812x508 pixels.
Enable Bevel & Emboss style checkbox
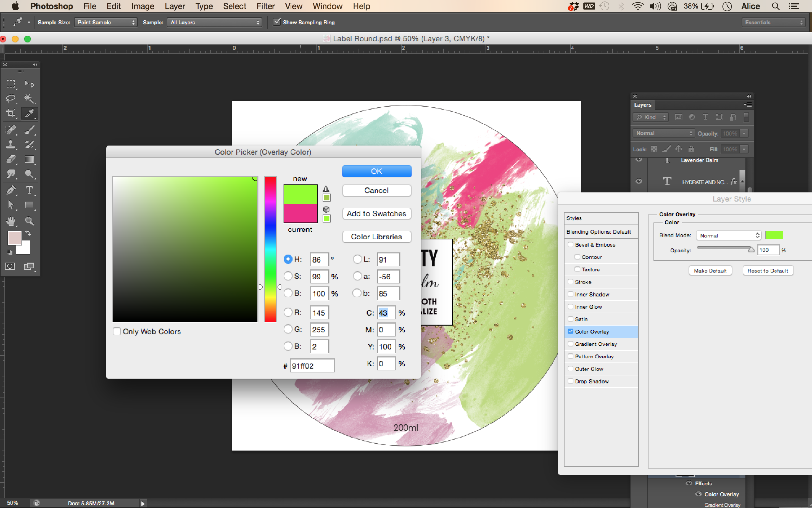coord(570,244)
